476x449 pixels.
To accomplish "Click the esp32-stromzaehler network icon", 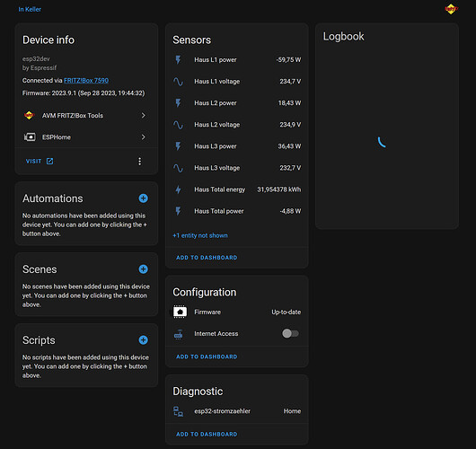I will (x=178, y=411).
